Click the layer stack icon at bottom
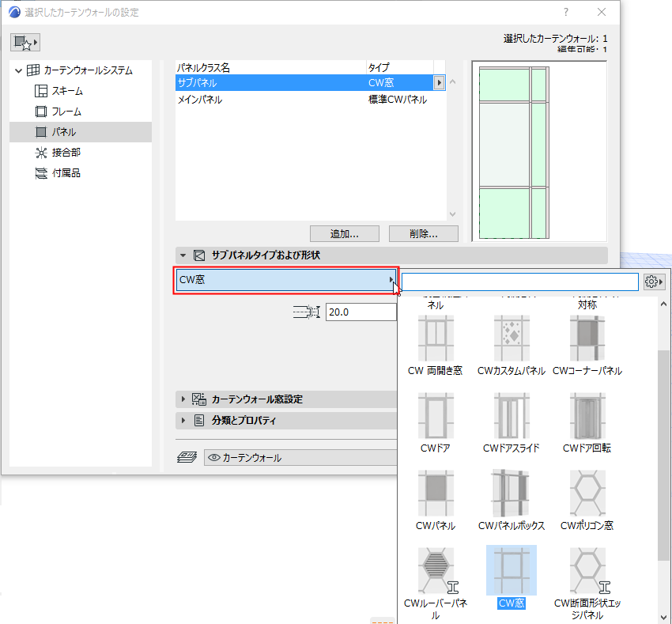The image size is (672, 624). (187, 457)
